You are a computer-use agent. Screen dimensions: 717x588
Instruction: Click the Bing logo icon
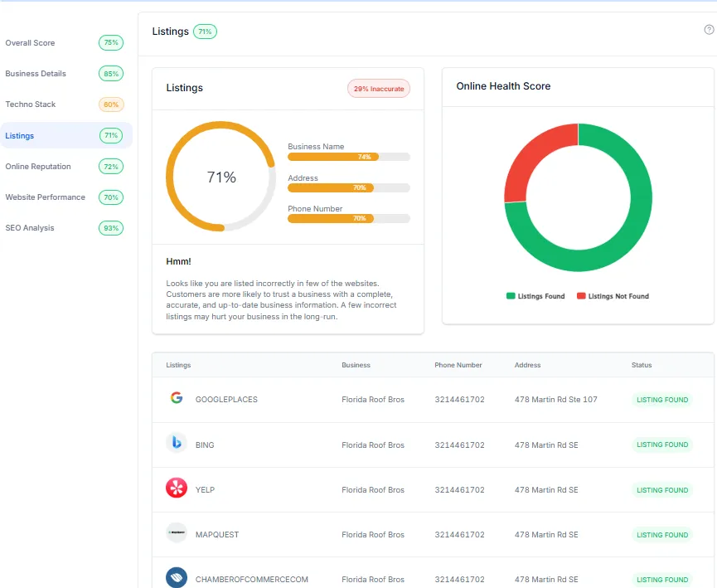tap(177, 443)
